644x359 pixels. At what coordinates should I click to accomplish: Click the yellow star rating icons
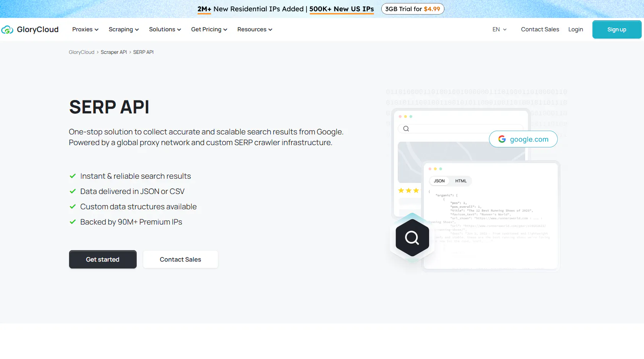[408, 191]
